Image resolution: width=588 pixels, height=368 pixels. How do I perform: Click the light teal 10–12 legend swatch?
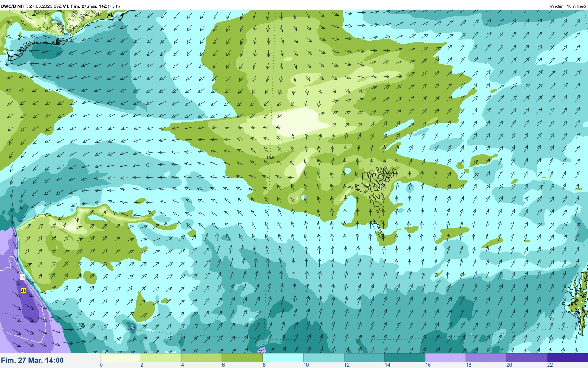click(x=323, y=357)
